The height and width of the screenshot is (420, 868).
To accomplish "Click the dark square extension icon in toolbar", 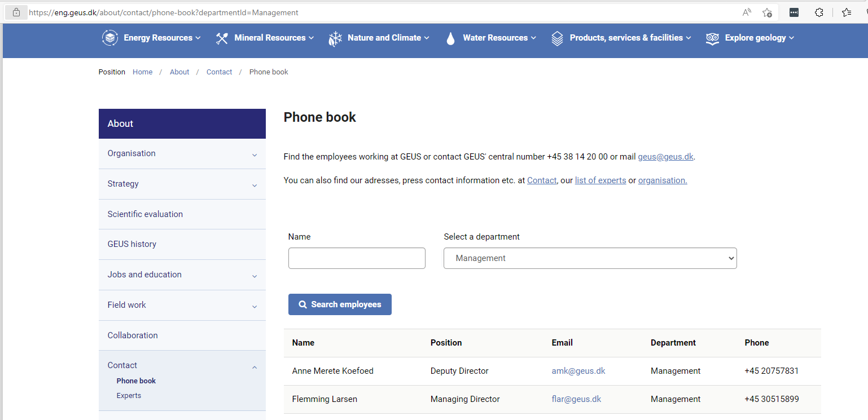I will click(794, 12).
